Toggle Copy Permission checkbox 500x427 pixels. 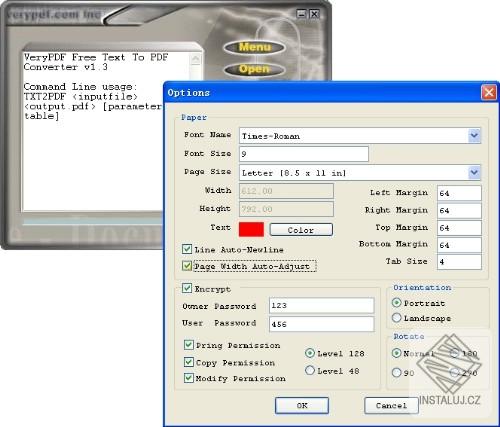[x=189, y=362]
